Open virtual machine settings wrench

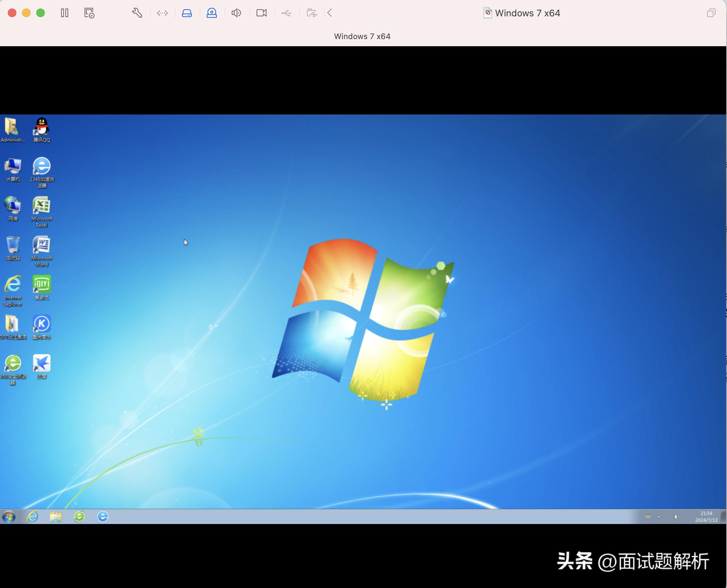(x=137, y=13)
